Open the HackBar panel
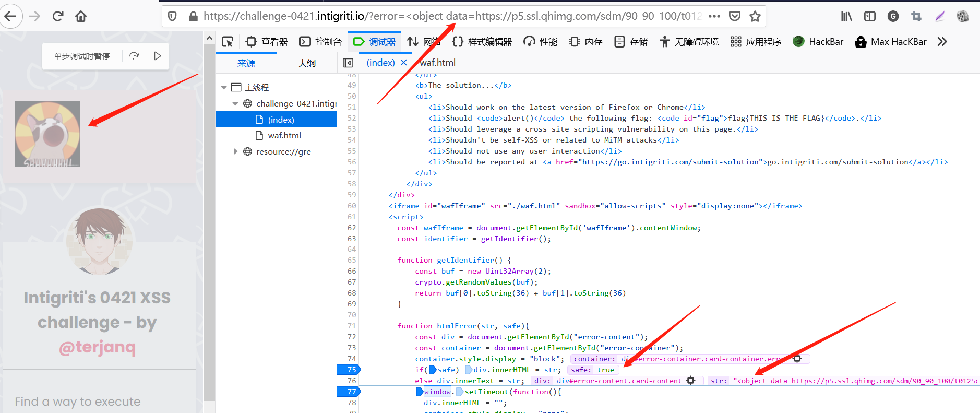The image size is (980, 413). coord(818,42)
